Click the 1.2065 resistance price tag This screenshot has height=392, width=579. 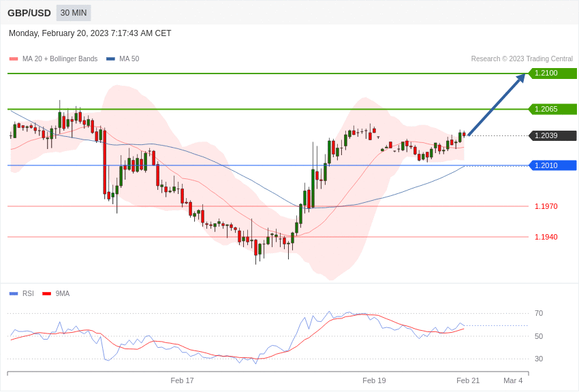pos(553,109)
